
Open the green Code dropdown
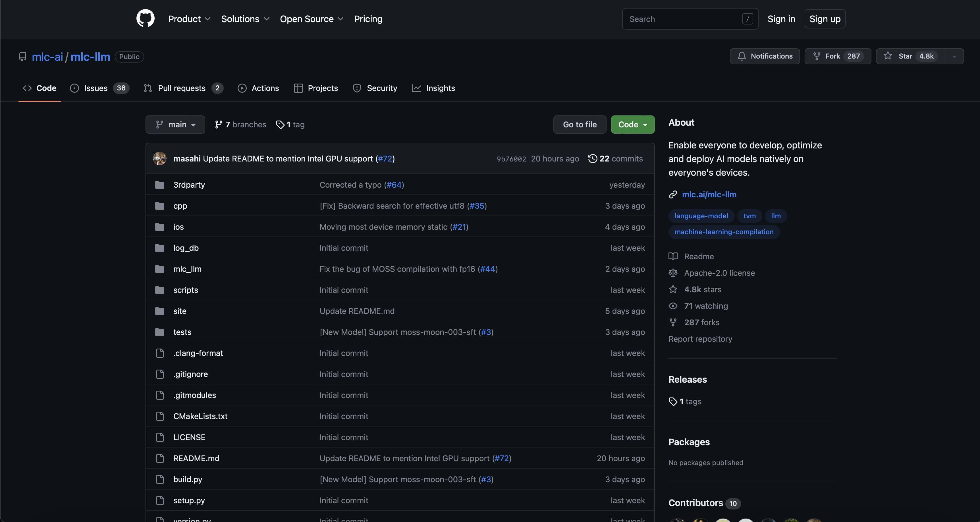pyautogui.click(x=632, y=125)
